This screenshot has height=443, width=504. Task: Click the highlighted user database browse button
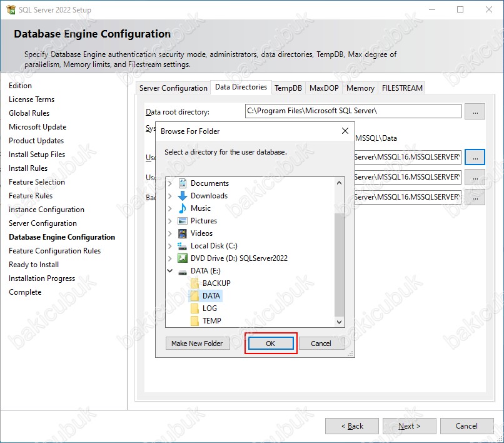[x=475, y=157]
